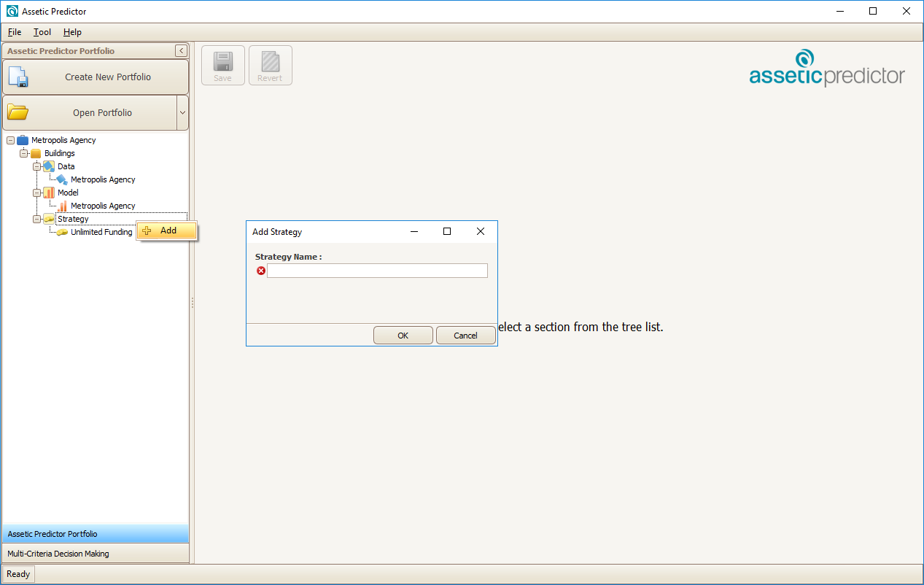Screen dimensions: 924x585
Task: Open the Tool menu
Action: click(x=42, y=32)
